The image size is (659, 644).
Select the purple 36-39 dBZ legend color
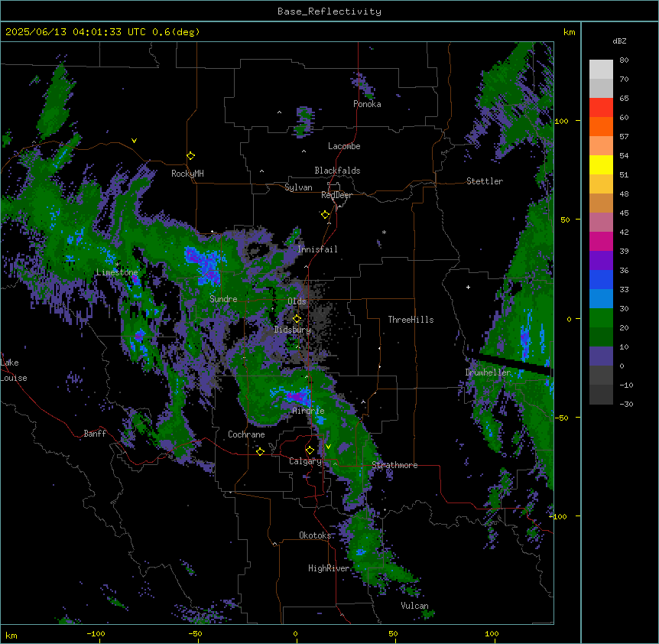point(601,260)
